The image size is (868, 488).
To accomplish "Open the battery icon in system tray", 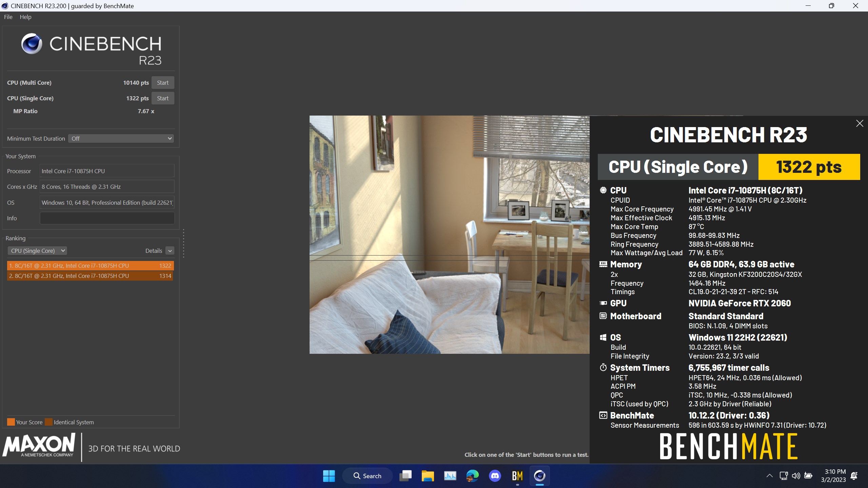I will pyautogui.click(x=808, y=476).
